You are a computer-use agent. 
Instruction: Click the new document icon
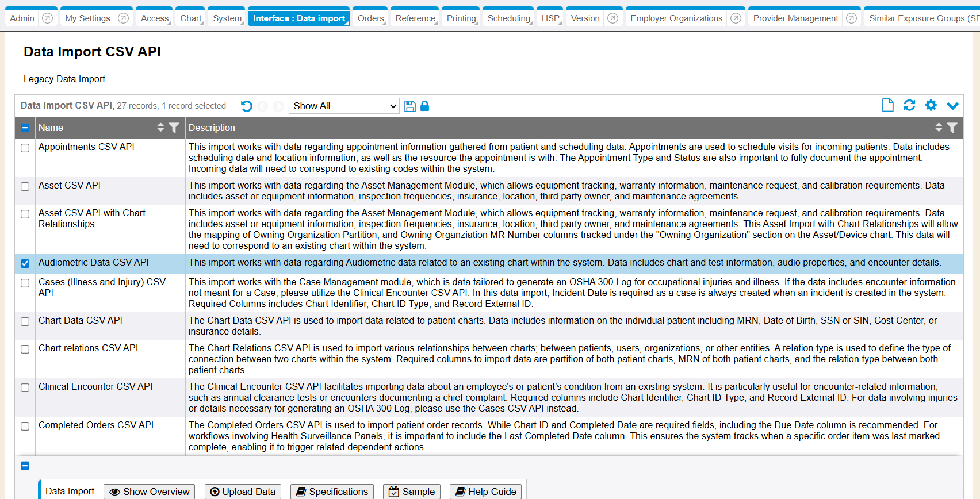(x=887, y=105)
